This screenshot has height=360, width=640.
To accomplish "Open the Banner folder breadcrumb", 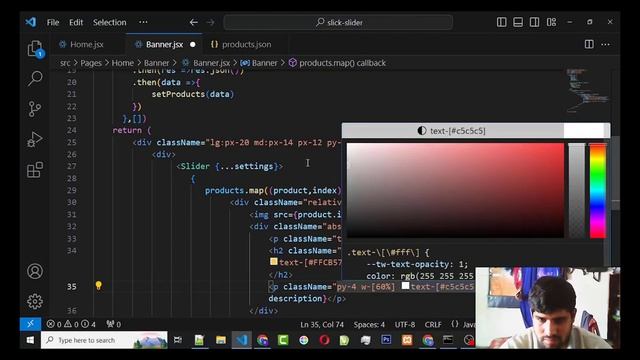I will [156, 63].
